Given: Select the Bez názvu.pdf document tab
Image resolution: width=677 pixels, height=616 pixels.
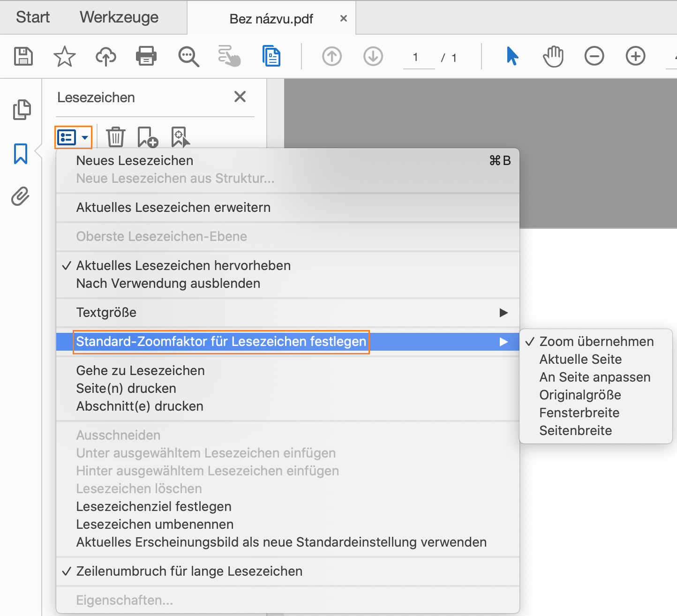Looking at the screenshot, I should 271,19.
